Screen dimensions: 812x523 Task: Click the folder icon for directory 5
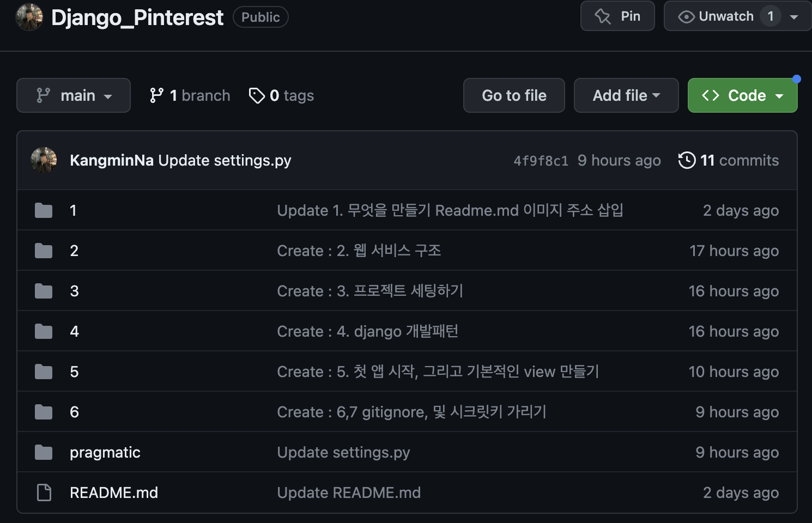[x=44, y=372]
